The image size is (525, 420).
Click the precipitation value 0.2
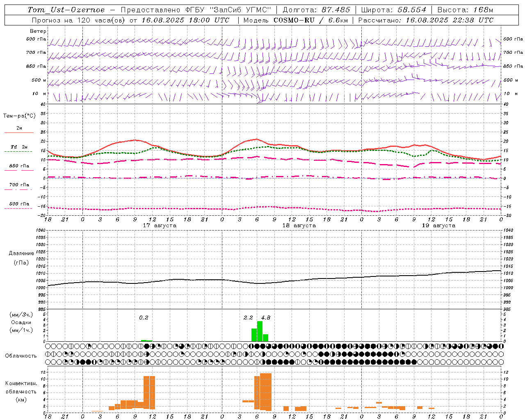144,317
